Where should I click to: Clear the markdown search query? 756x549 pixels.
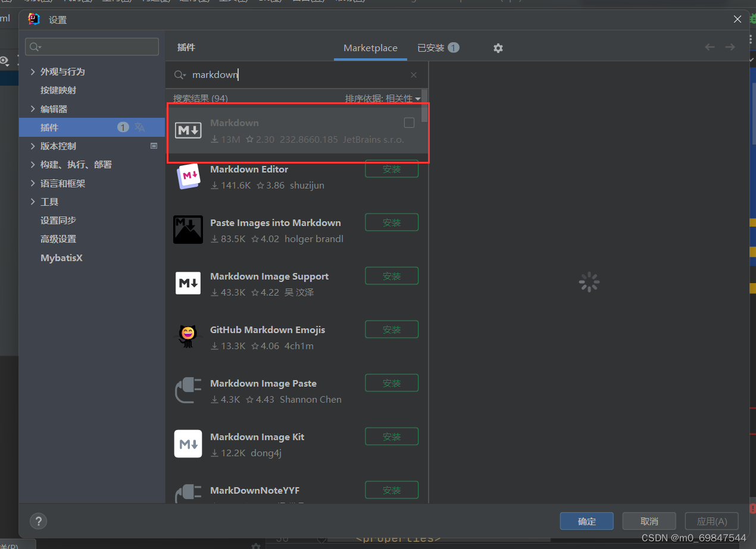pyautogui.click(x=414, y=74)
